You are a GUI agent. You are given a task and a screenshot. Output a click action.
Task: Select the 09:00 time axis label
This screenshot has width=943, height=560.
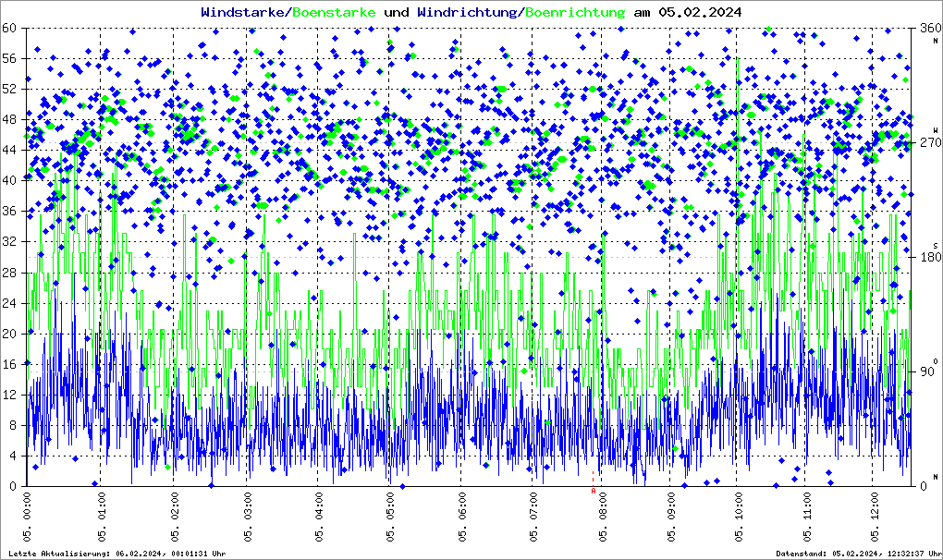click(675, 519)
